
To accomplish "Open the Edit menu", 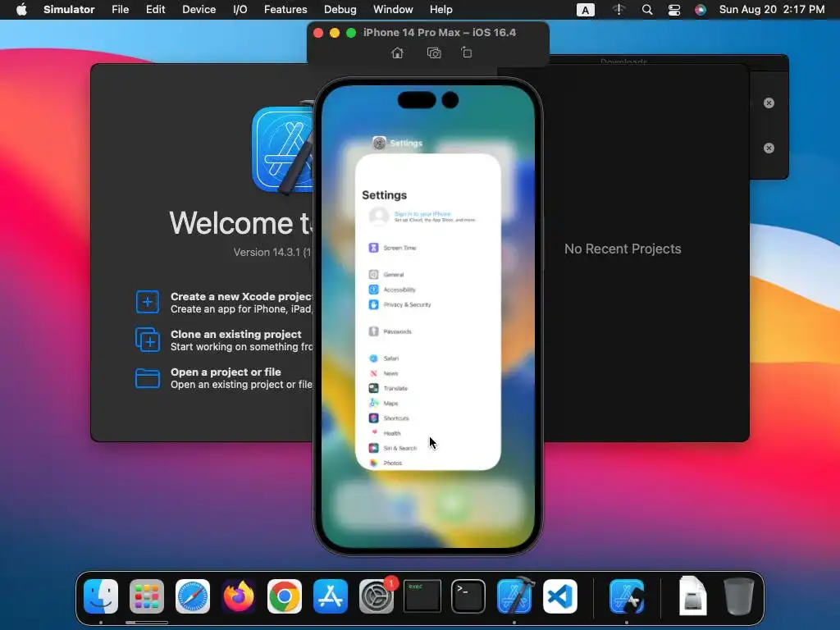I will [x=155, y=10].
